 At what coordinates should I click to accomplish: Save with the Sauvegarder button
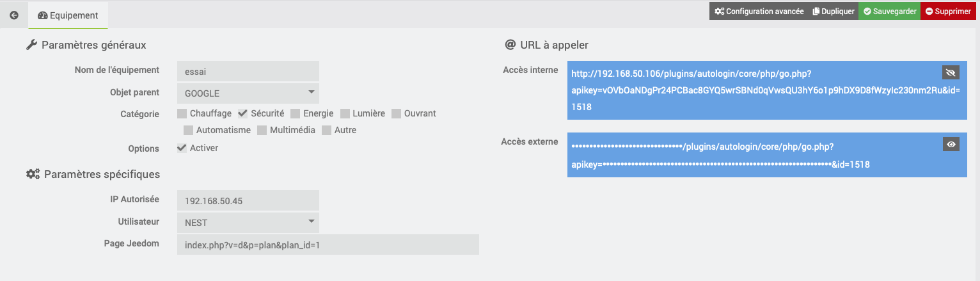[x=889, y=12]
